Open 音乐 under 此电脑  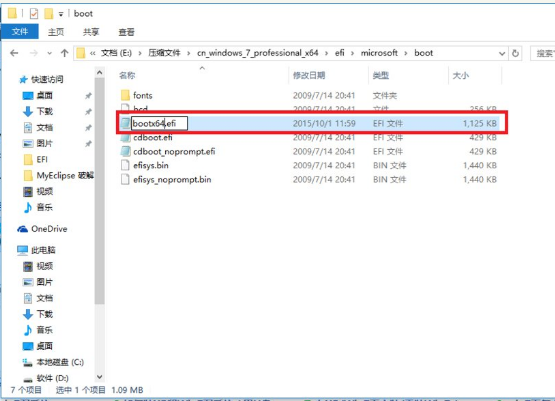(x=45, y=330)
